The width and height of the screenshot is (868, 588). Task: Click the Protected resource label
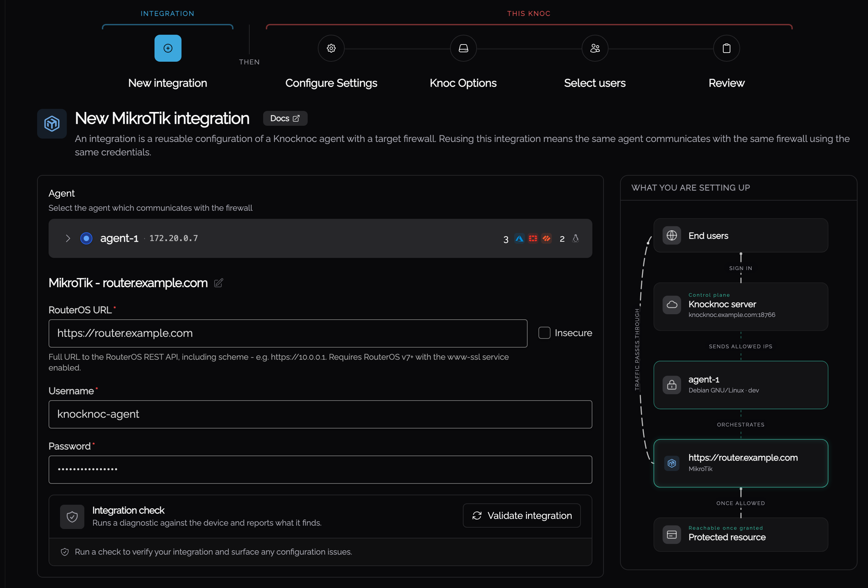click(727, 537)
